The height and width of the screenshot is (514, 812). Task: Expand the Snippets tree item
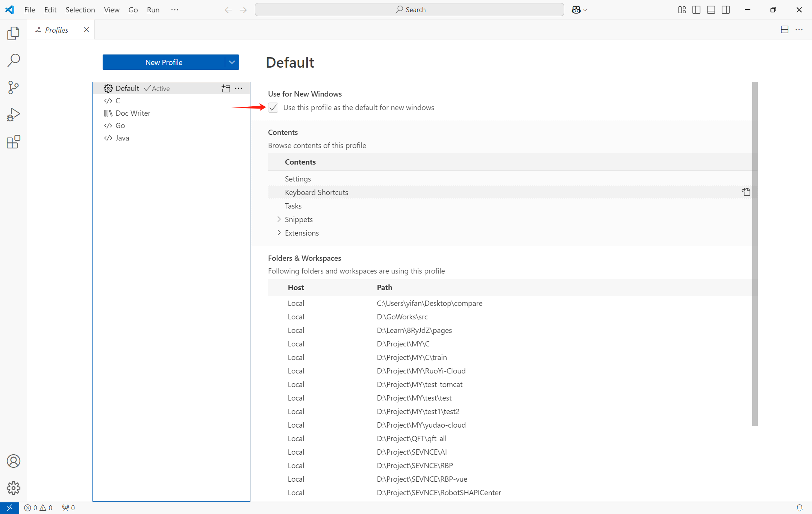[x=279, y=219]
